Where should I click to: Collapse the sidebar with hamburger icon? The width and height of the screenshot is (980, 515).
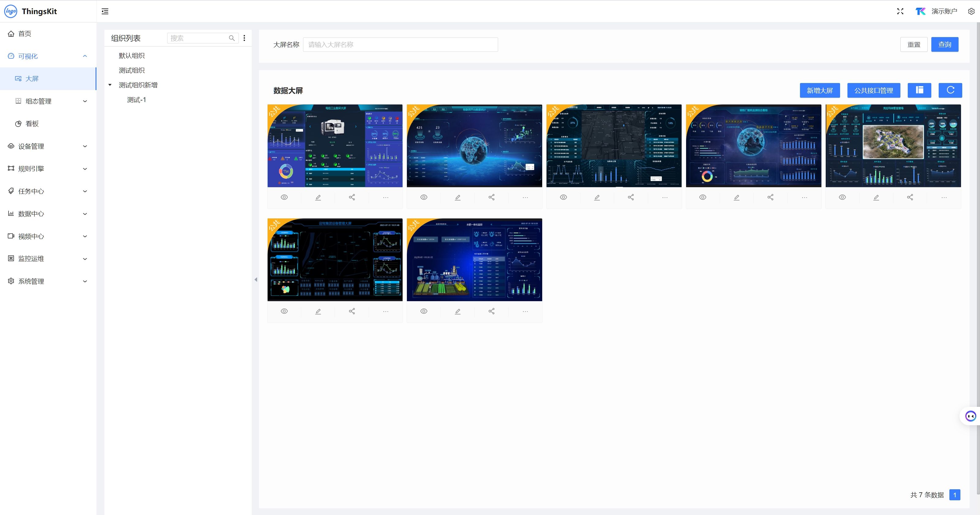(105, 11)
